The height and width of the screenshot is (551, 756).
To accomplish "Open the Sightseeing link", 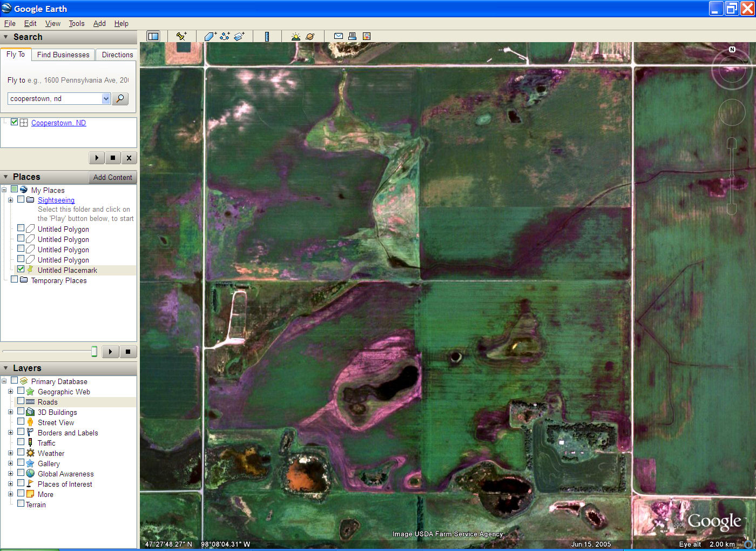I will point(56,200).
